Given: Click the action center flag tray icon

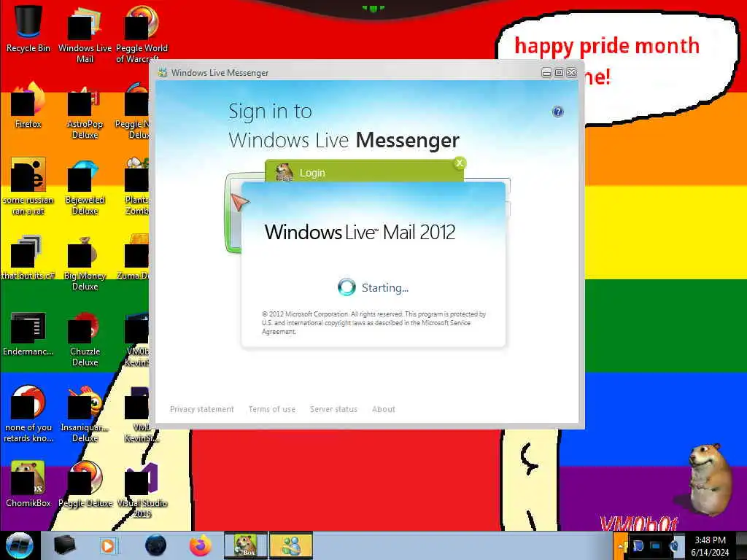Looking at the screenshot, I should tap(637, 546).
